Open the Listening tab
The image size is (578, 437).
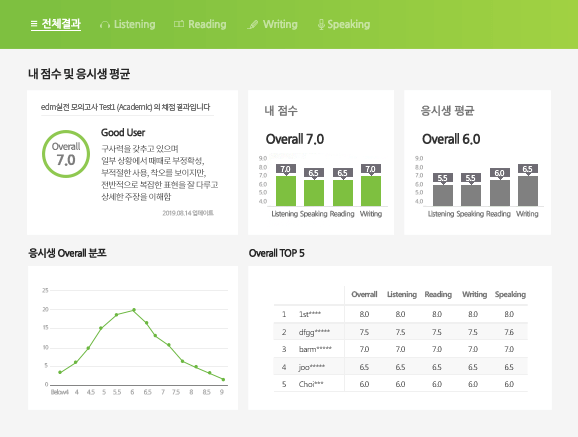pos(128,24)
